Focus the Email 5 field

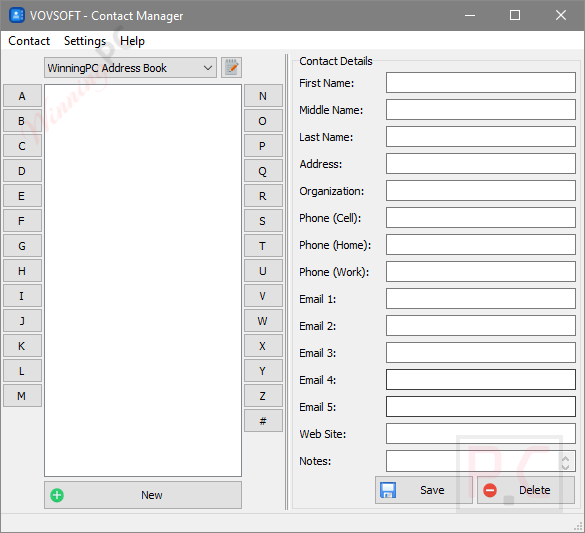pyautogui.click(x=481, y=407)
